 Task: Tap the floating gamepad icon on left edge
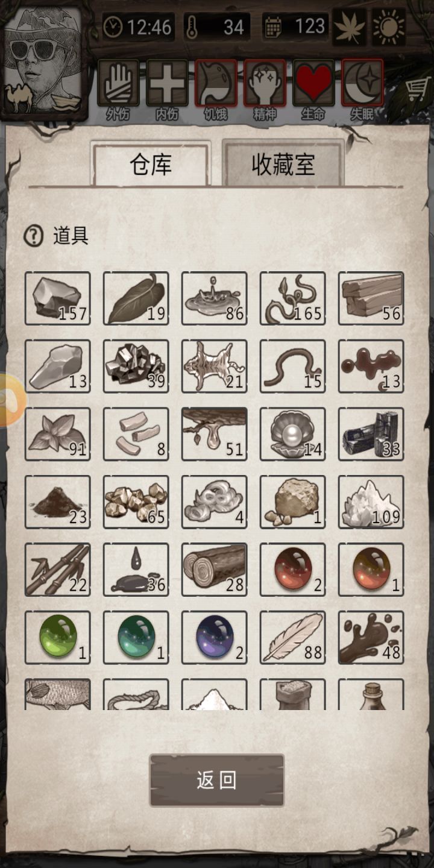point(12,400)
